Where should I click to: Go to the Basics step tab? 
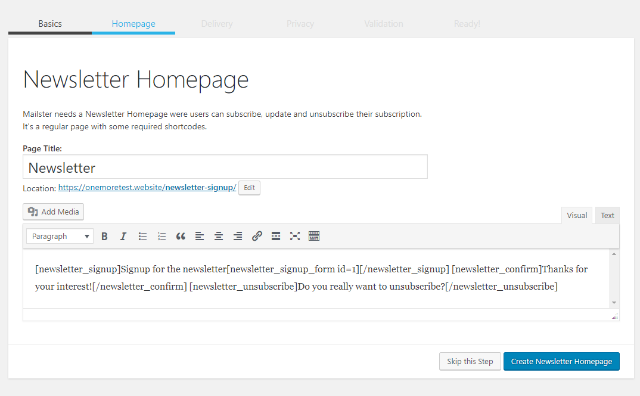[50, 24]
